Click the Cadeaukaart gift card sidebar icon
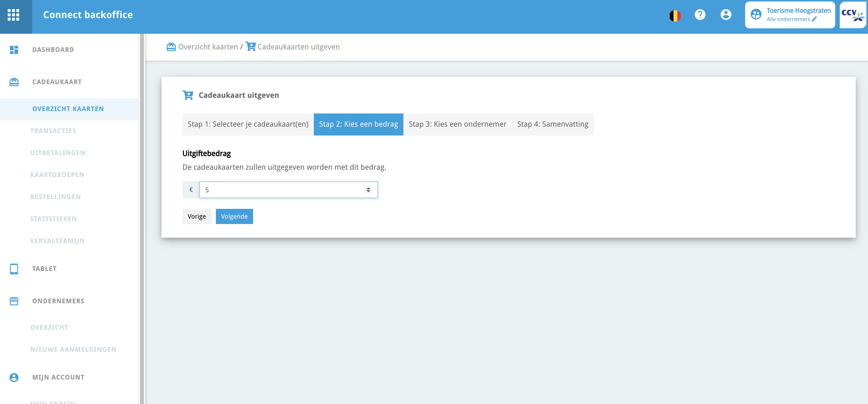Screen dimensions: 868x404 (x=14, y=82)
